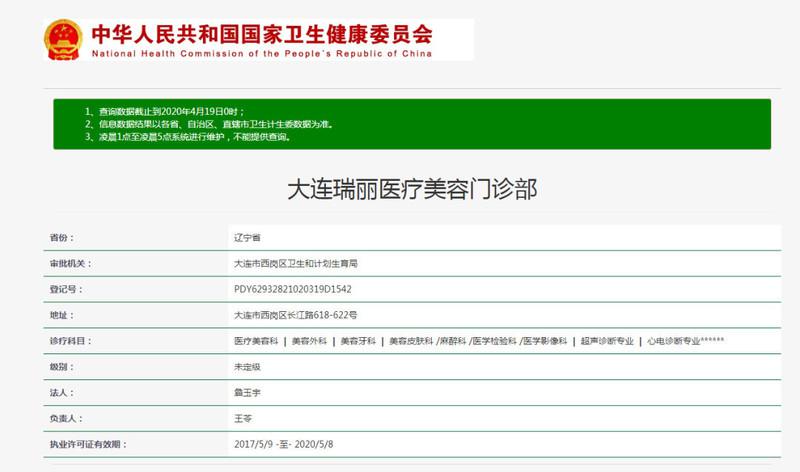Screen dimensions: 800x472
Task: Click the national emblem logo
Action: [63, 39]
